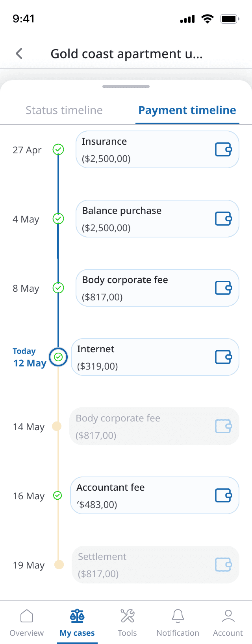
Task: Tap today's 12 May timeline marker
Action: [x=58, y=357]
